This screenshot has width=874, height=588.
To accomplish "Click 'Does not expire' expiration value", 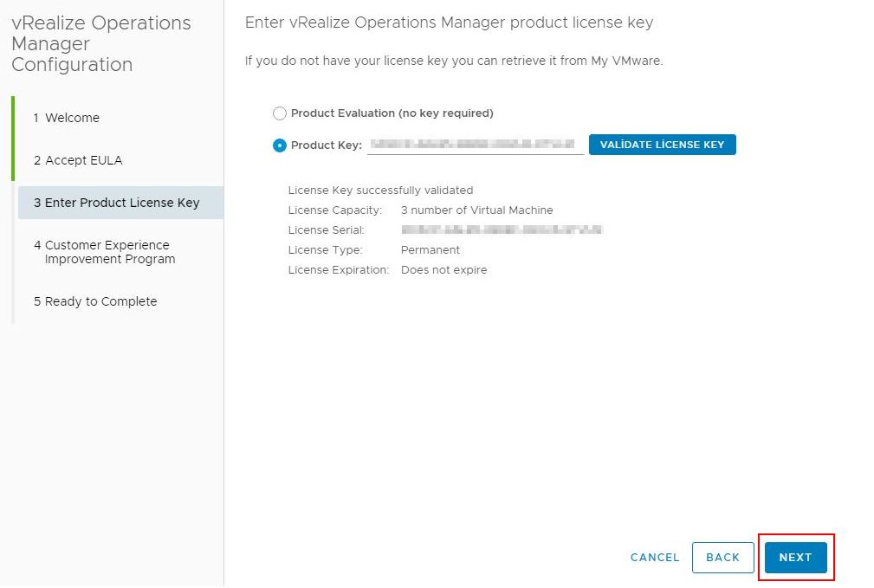I will [x=444, y=270].
